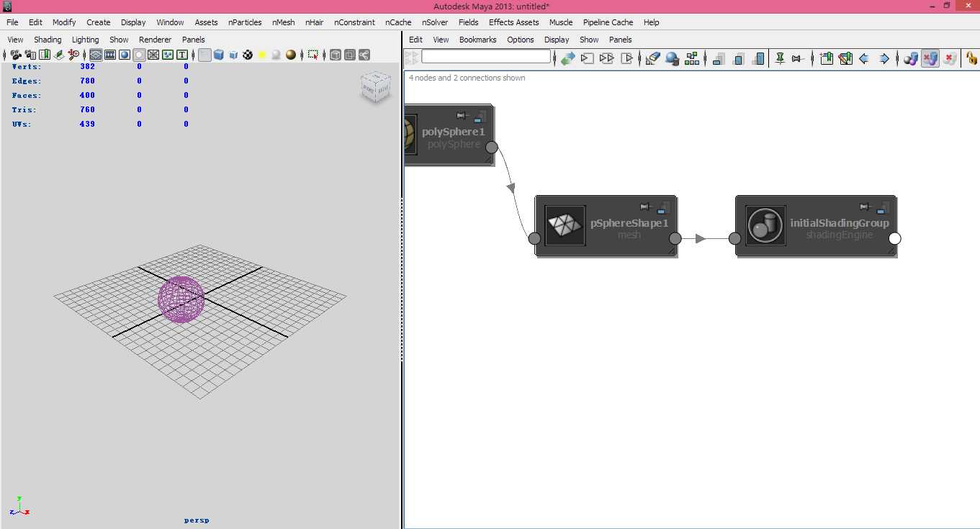
Task: Enable wireframe display mode in viewport
Action: 204,55
